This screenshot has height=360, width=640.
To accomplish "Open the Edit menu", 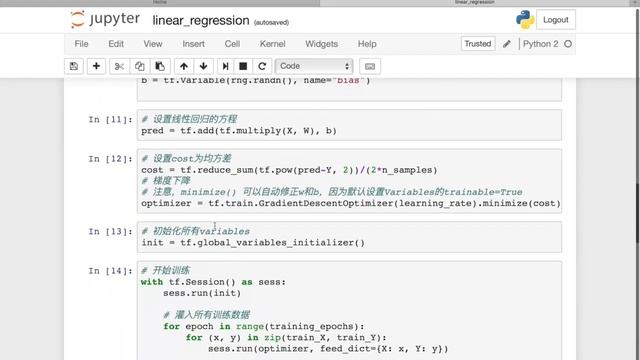I will click(x=116, y=44).
